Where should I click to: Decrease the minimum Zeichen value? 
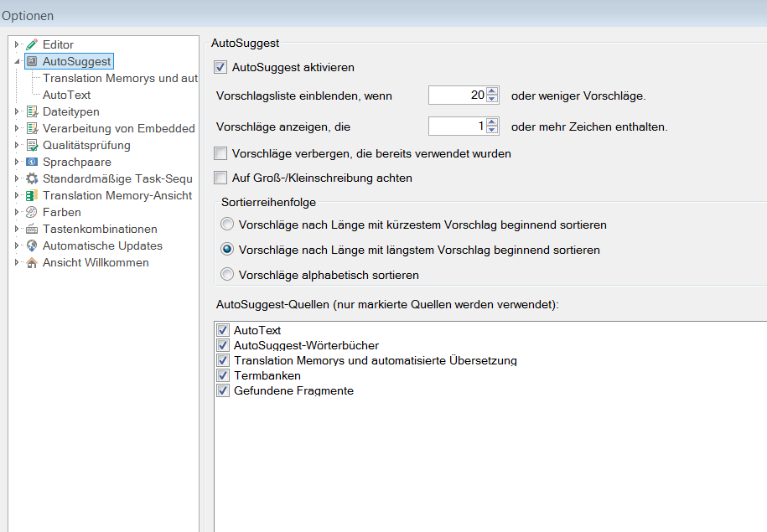pyautogui.click(x=492, y=130)
